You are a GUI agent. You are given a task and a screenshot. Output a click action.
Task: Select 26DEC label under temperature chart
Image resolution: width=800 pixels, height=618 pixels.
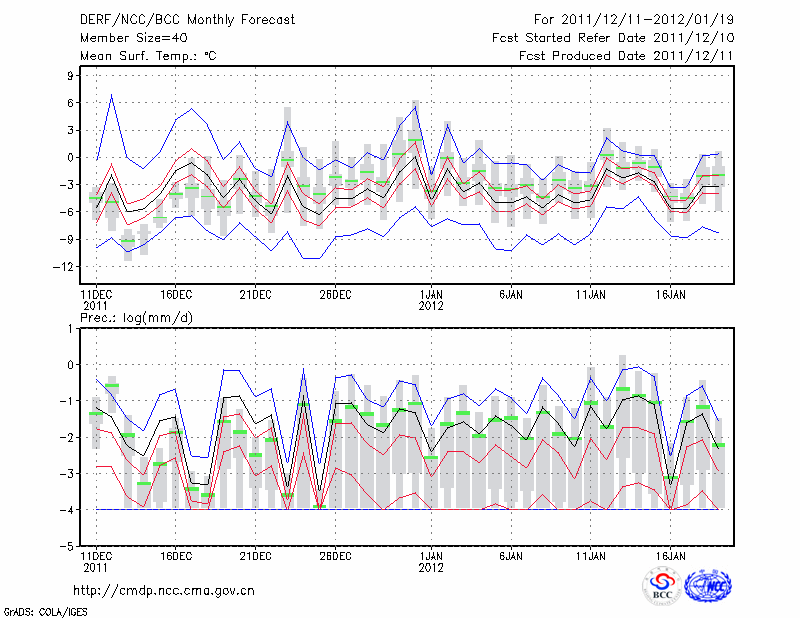(x=335, y=295)
